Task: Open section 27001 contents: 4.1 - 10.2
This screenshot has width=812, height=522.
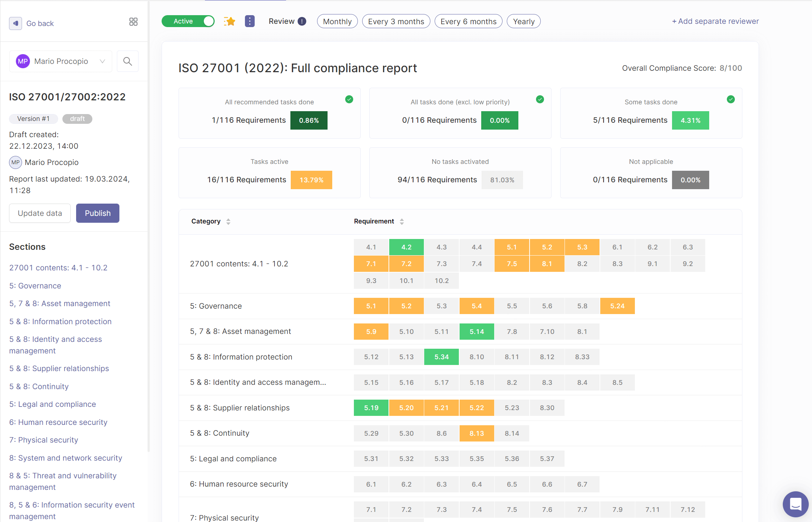Action: click(58, 268)
